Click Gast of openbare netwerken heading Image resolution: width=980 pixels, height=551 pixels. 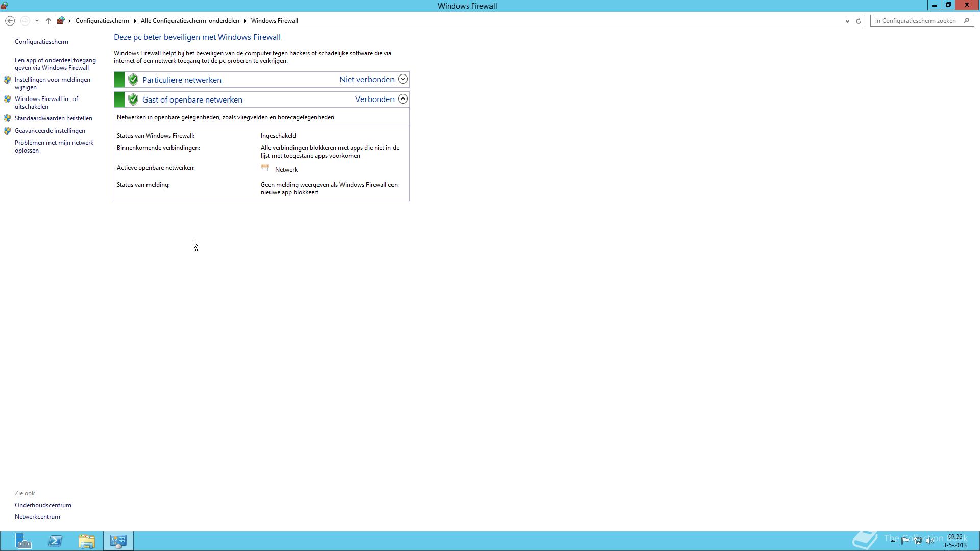coord(192,99)
